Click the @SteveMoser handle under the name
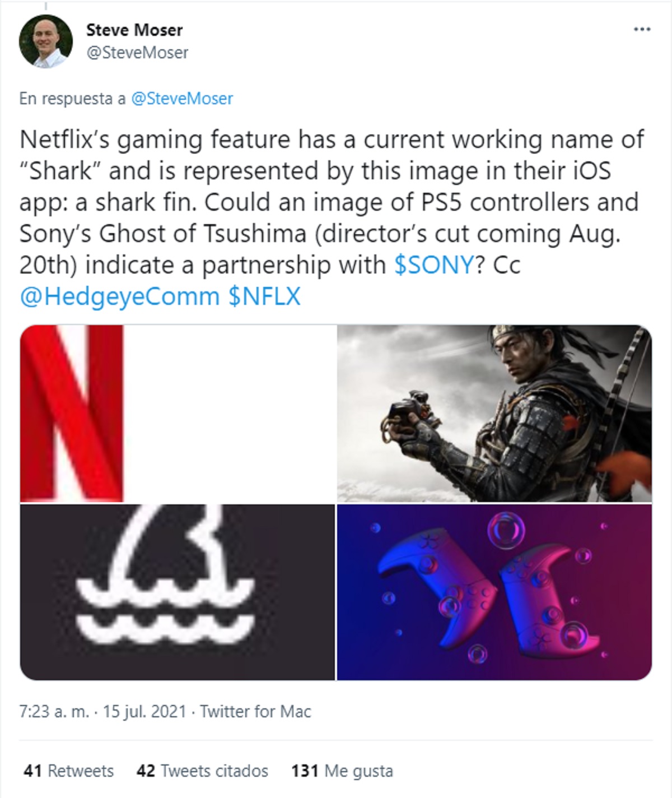This screenshot has height=798, width=672. coord(137,53)
